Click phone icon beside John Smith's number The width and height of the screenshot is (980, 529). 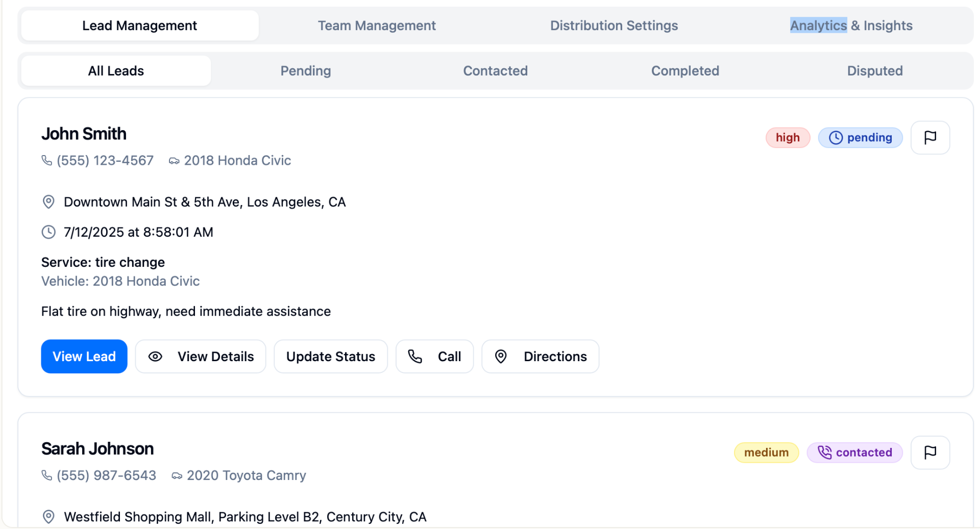point(47,161)
